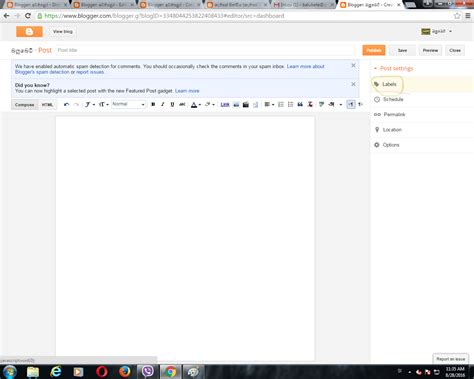The image size is (474, 379).
Task: Launch Firefox from the taskbar
Action: [125, 371]
